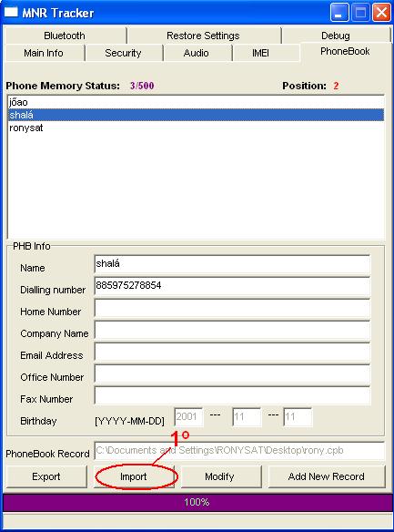394x532 pixels.
Task: Click the Export button
Action: [46, 476]
